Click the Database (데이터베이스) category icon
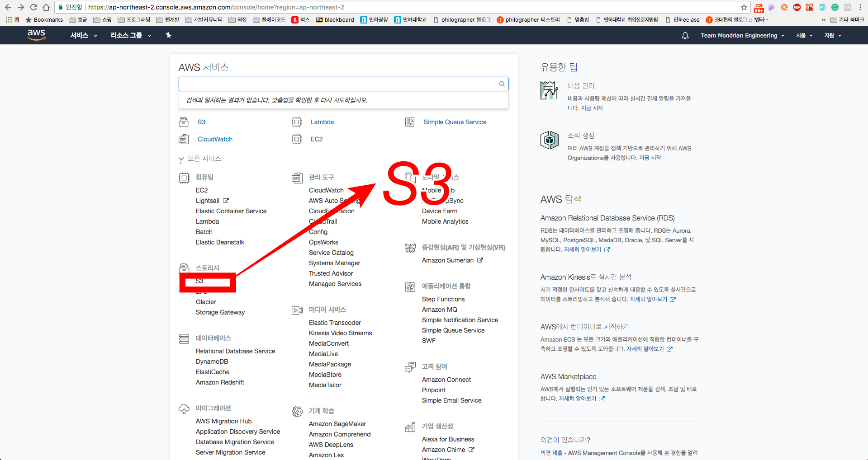Viewport: 868px width, 460px height. pos(184,338)
